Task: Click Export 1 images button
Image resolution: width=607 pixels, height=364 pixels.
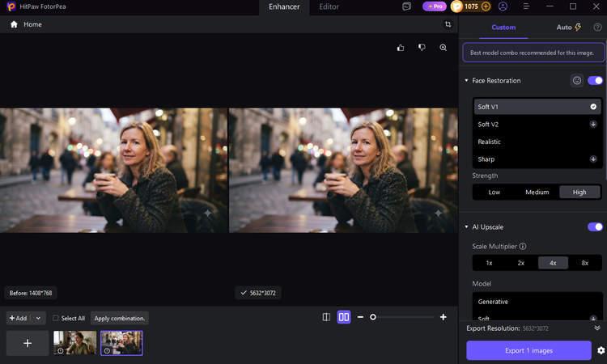Action: [528, 350]
